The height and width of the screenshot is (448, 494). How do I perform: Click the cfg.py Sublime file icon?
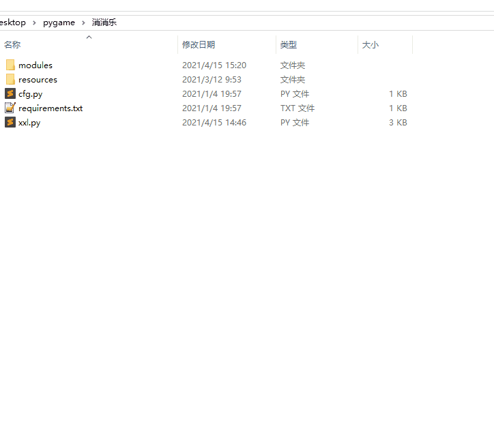[10, 94]
